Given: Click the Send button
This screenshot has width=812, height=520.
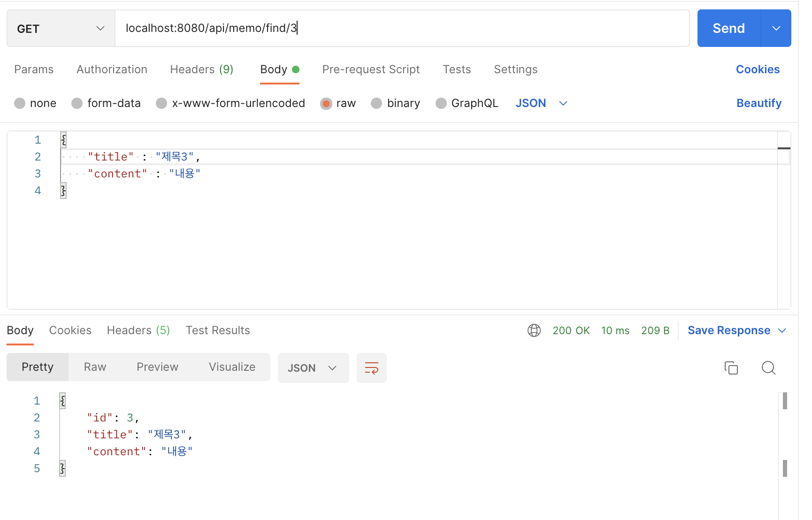Looking at the screenshot, I should [x=729, y=29].
